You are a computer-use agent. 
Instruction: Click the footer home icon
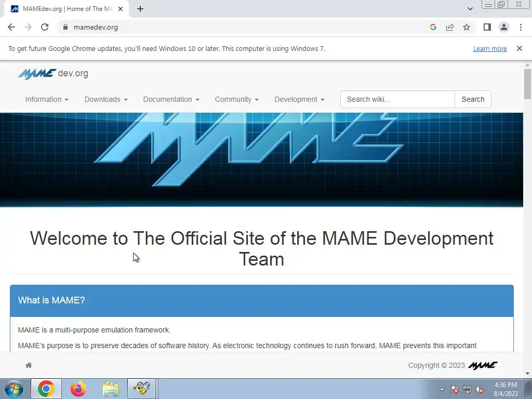pos(29,365)
